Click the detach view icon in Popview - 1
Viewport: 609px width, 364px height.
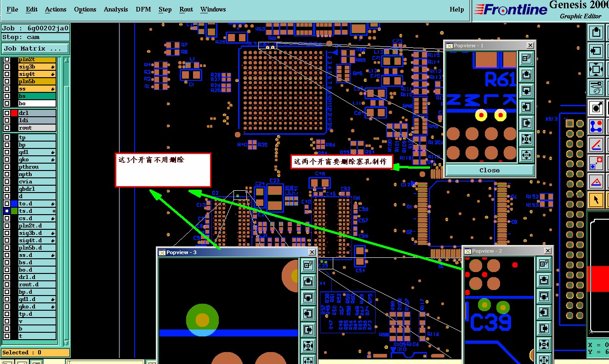coord(526,58)
